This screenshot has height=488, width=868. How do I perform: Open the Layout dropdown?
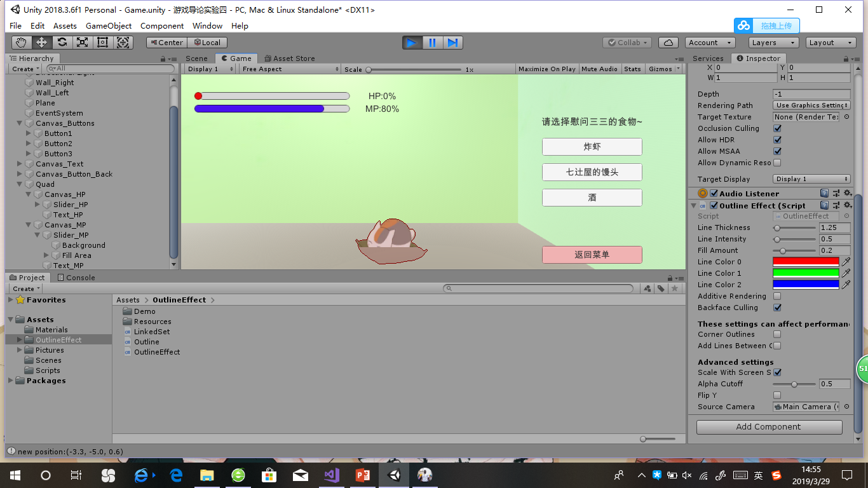pyautogui.click(x=831, y=42)
